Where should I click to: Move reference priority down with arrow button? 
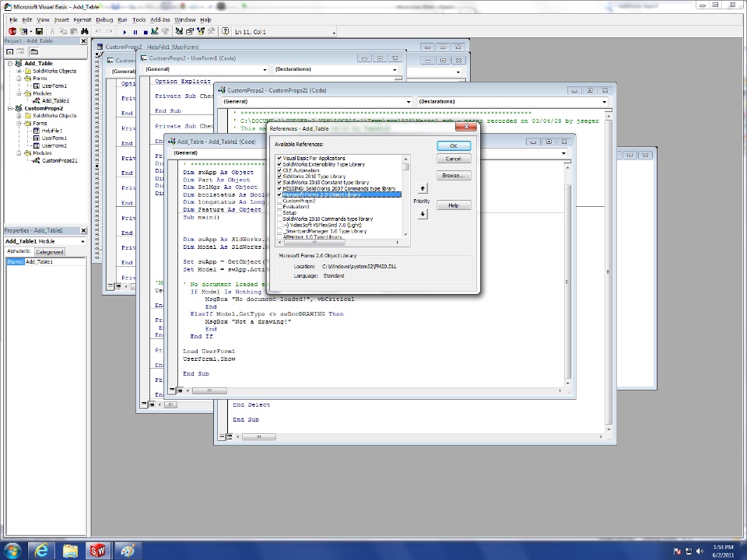[423, 215]
